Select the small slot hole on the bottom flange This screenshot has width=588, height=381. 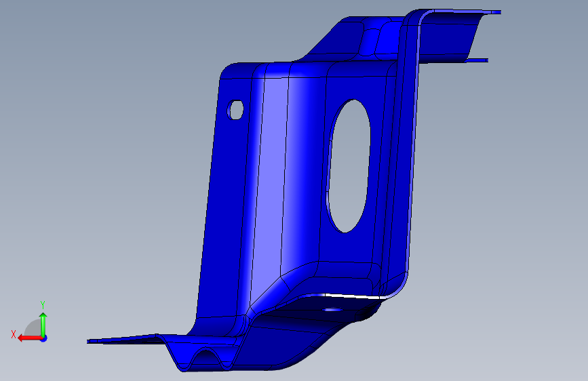tap(332, 309)
